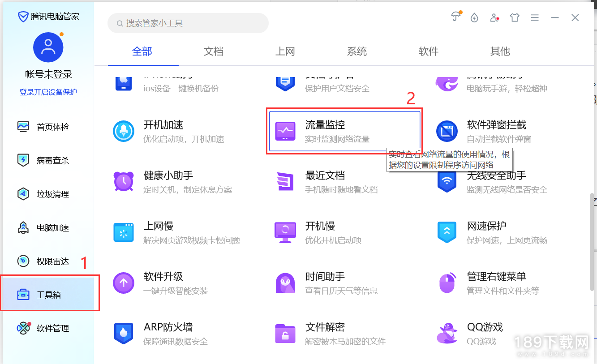Click the text 优化启动项，开机加速

[184, 139]
